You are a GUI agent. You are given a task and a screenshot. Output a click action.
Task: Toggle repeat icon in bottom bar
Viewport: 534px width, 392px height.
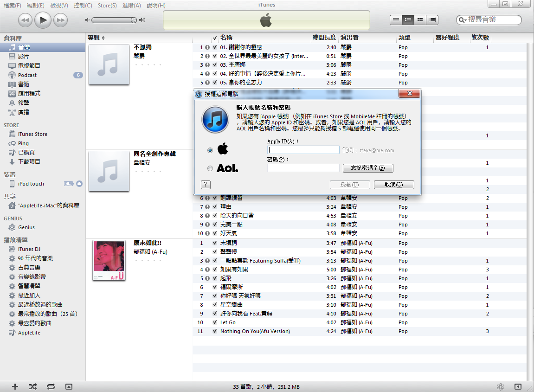click(x=51, y=386)
